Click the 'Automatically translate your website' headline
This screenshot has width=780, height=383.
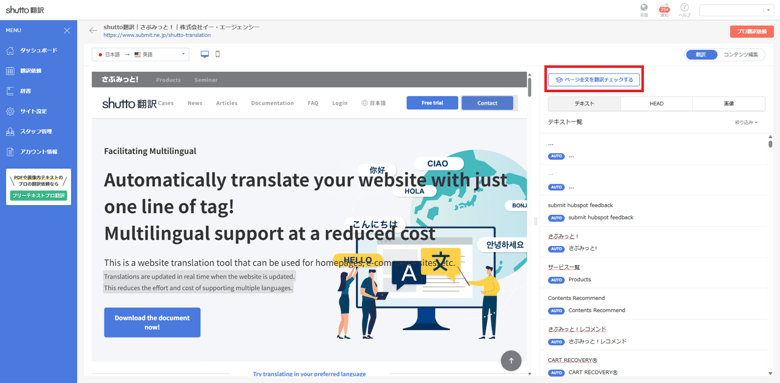pos(305,180)
